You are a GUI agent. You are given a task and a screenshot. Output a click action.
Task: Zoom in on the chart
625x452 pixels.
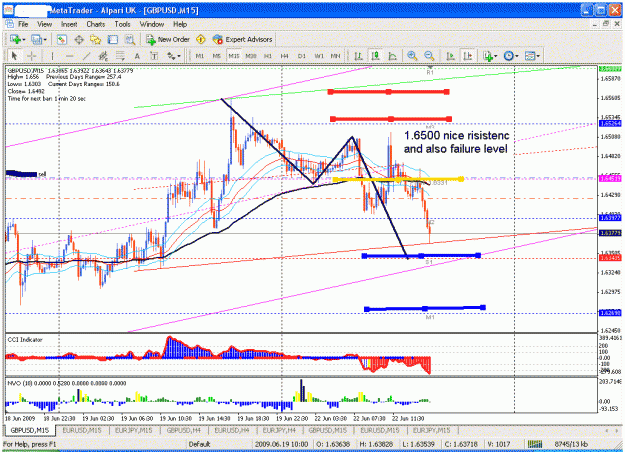click(412, 56)
